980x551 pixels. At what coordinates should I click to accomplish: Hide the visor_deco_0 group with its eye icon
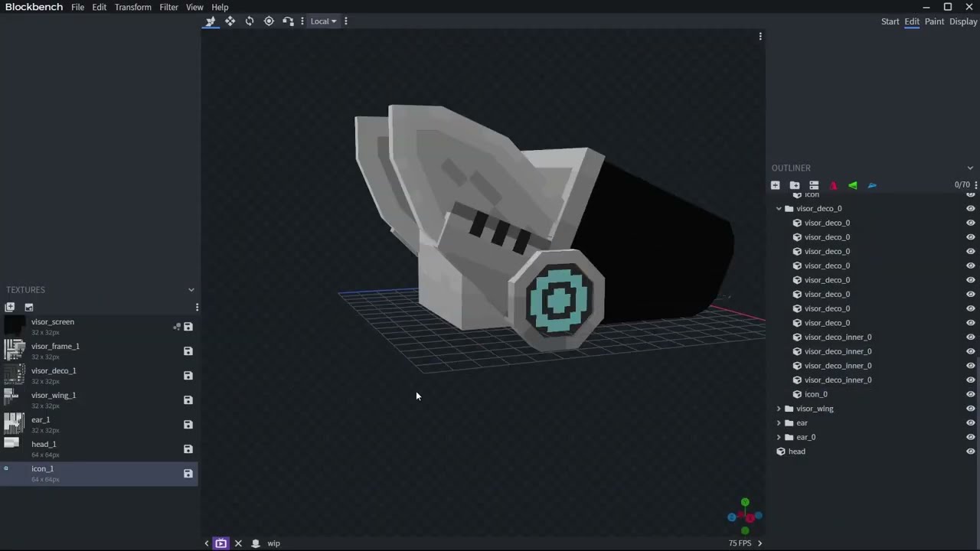(x=970, y=209)
